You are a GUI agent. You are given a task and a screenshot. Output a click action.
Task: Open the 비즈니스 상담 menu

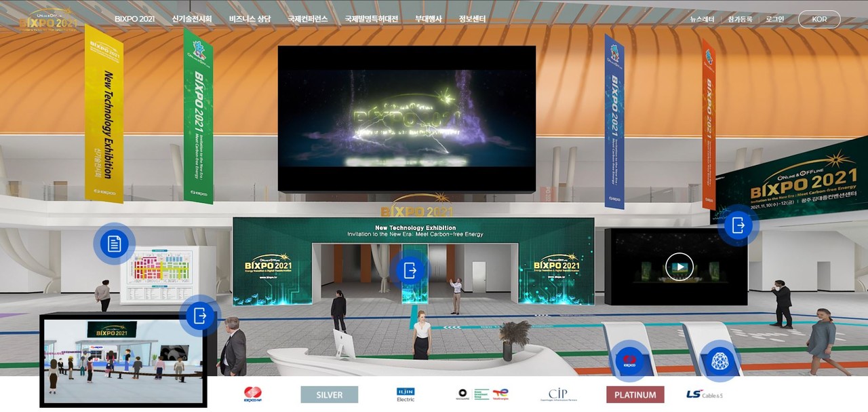pyautogui.click(x=250, y=19)
